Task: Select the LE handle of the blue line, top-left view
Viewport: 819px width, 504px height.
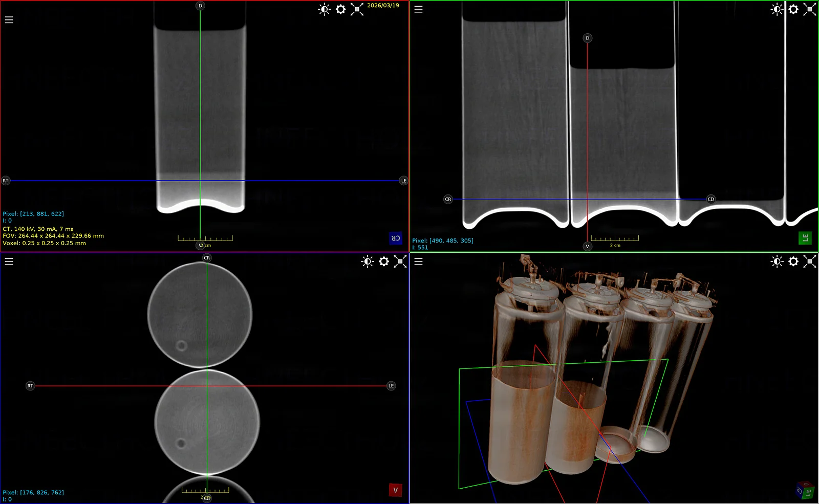Action: tap(403, 181)
